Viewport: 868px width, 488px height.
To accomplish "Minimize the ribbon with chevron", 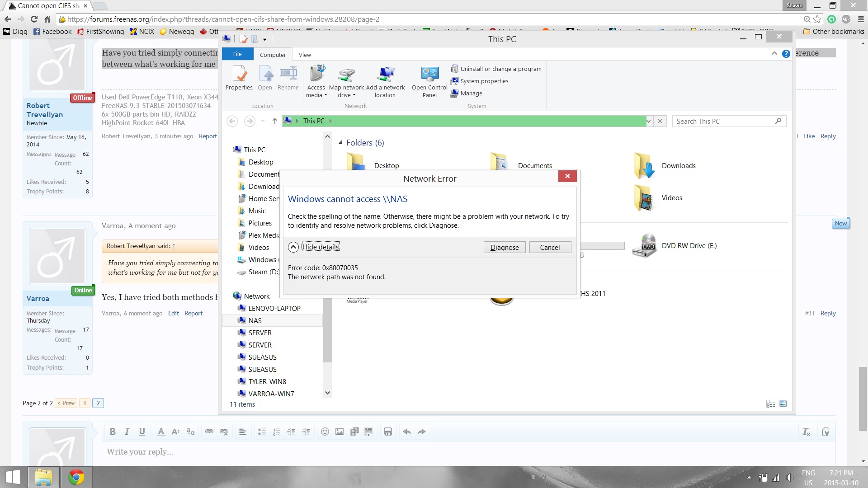I will (x=774, y=54).
